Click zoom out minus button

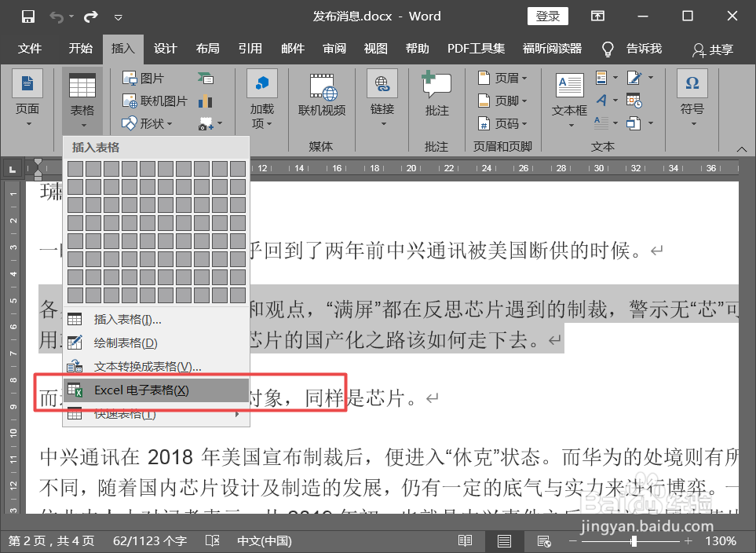click(573, 541)
